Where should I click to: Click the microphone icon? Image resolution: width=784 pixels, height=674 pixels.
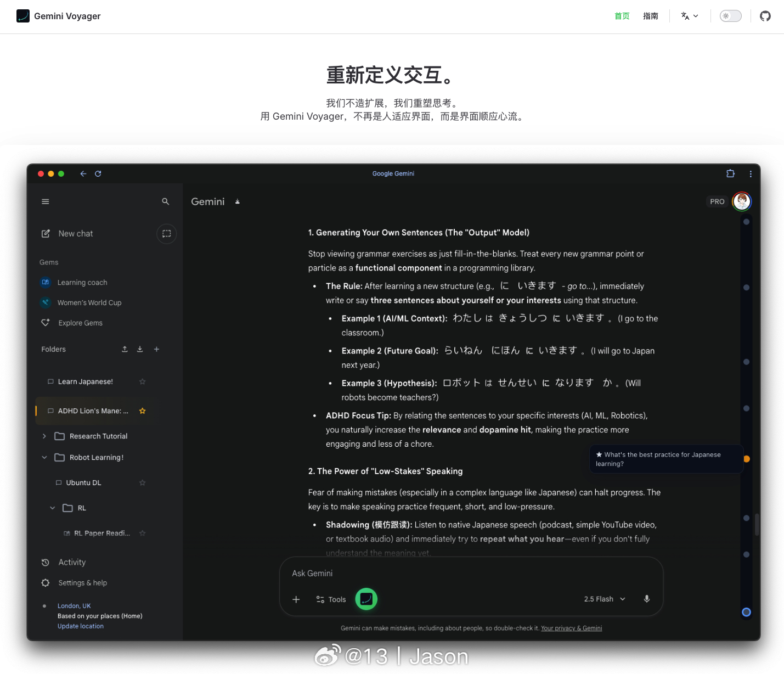647,599
